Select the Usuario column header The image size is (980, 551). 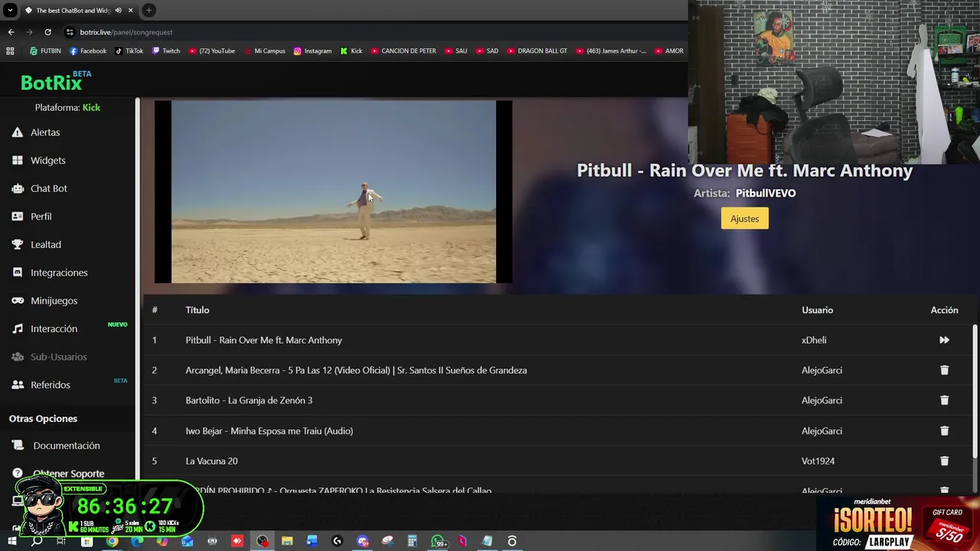point(817,310)
